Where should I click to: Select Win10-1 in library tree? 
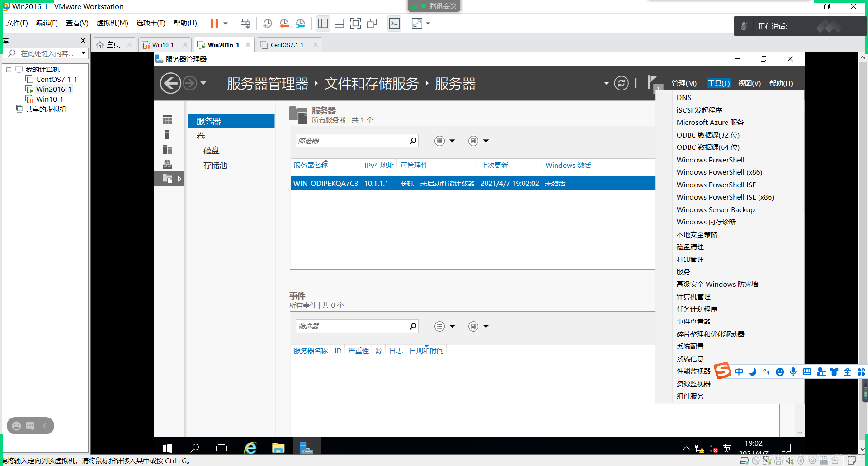[50, 99]
